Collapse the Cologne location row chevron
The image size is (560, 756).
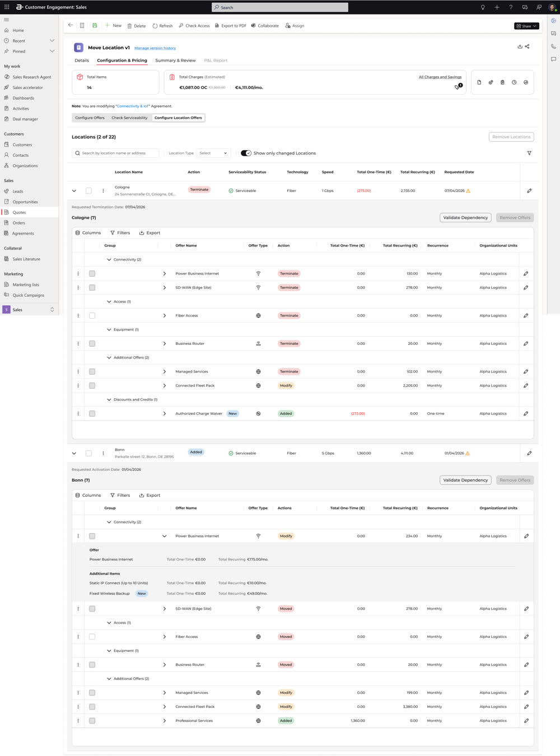(x=74, y=191)
